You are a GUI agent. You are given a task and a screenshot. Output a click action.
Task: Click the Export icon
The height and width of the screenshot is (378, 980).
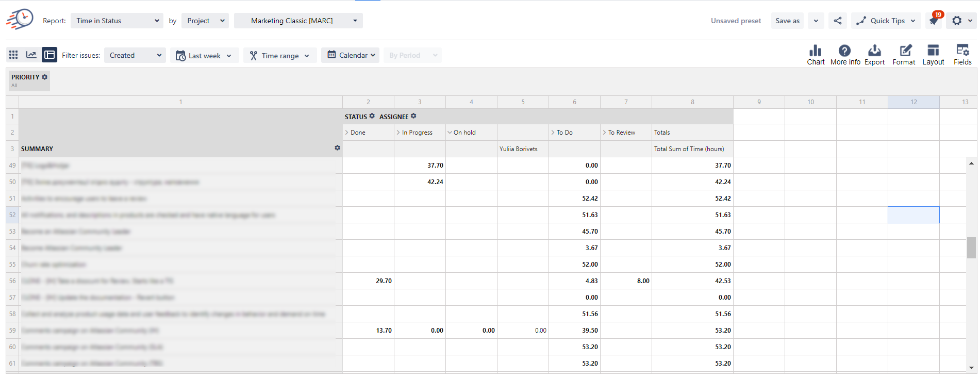pyautogui.click(x=874, y=55)
